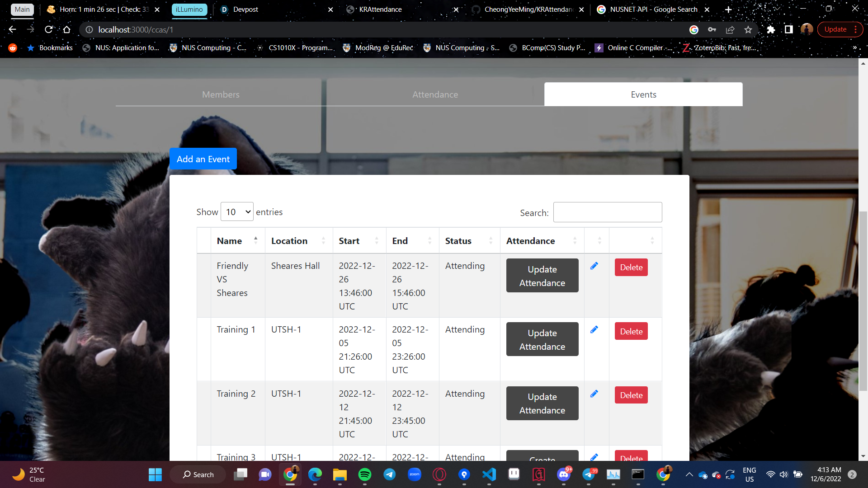Click the pencil edit icon for Friendly VS Sheares
868x488 pixels.
[x=594, y=266]
